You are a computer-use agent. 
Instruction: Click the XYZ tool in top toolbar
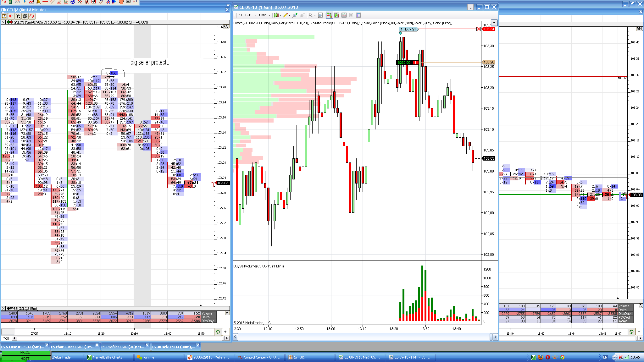[18, 2]
